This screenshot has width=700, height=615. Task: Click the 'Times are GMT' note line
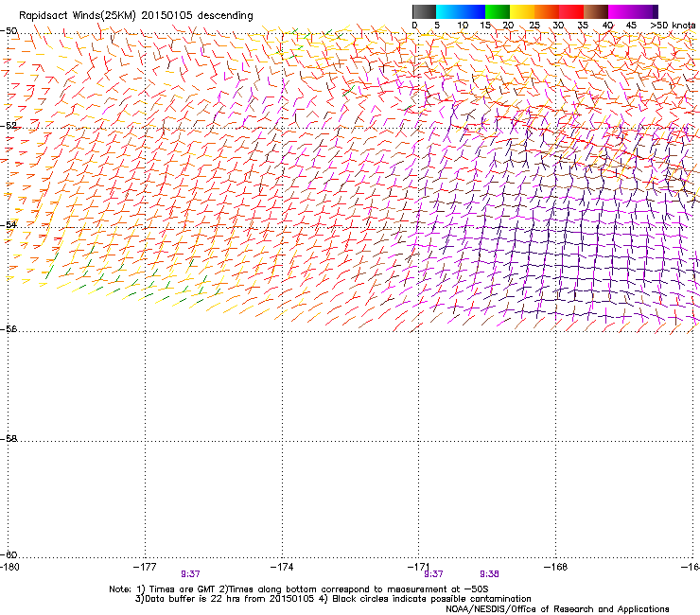[299, 589]
